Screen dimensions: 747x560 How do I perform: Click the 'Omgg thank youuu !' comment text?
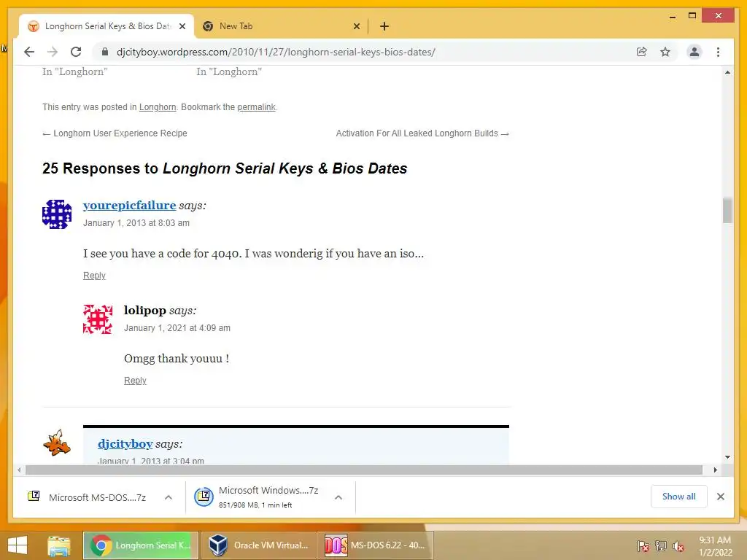(x=177, y=359)
